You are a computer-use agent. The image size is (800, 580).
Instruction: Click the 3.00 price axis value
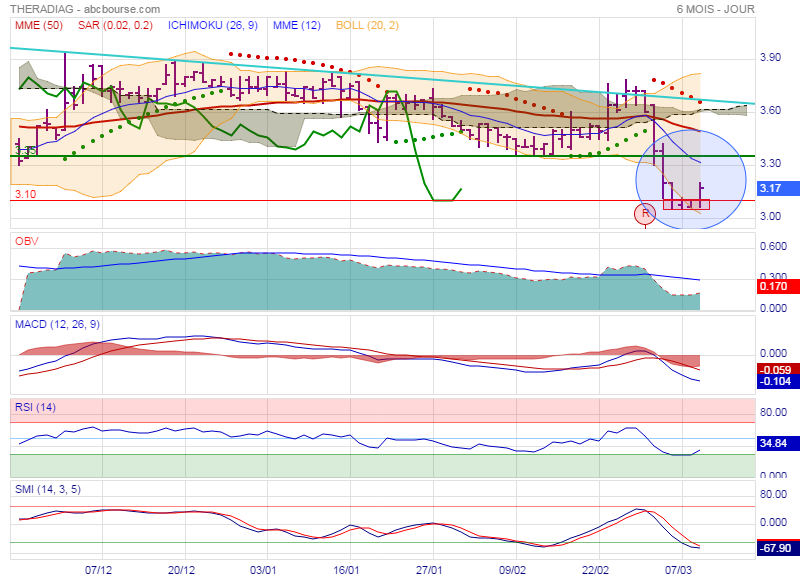click(770, 216)
